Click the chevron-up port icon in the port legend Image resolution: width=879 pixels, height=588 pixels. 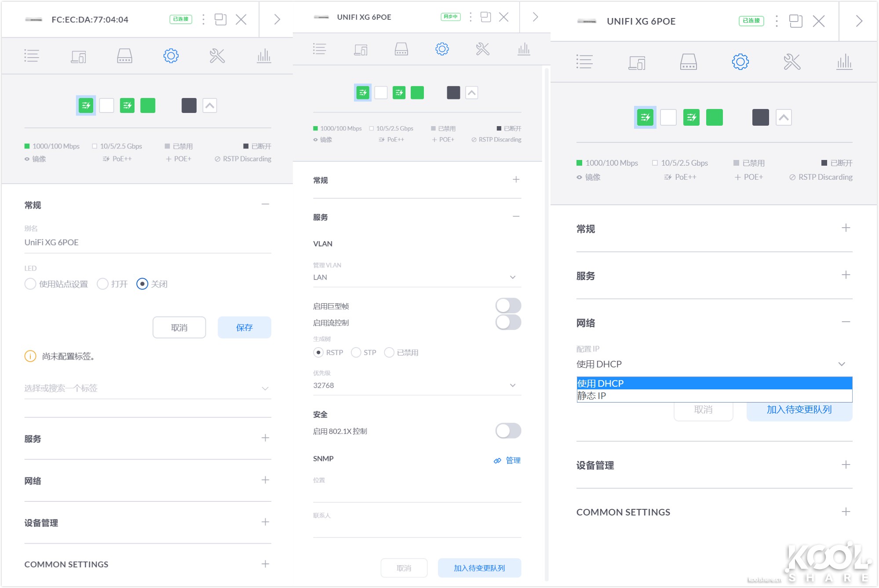click(210, 105)
